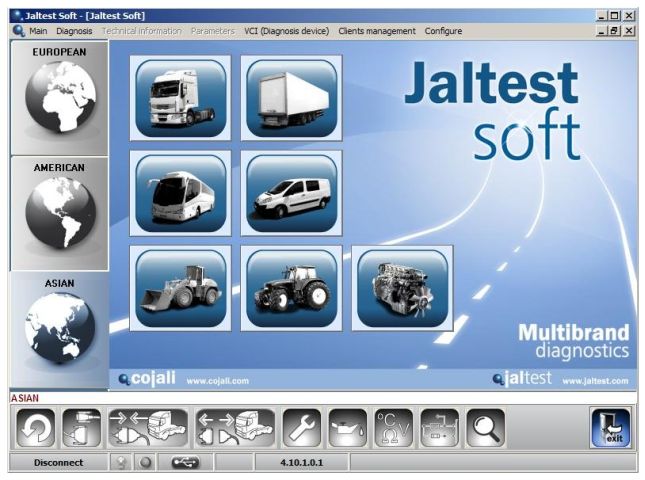The image size is (645, 480).
Task: Click the exit door button
Action: (611, 428)
